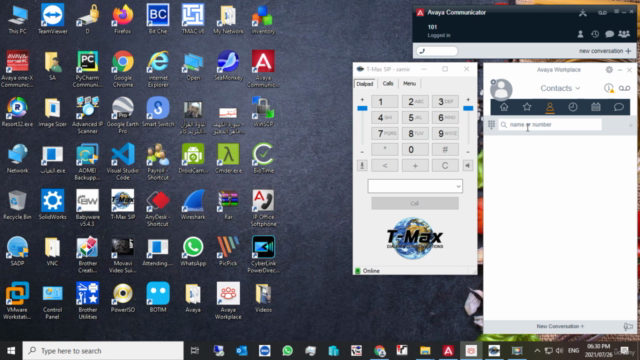
Task: Click the Call button in T-Max SIP
Action: [x=415, y=203]
